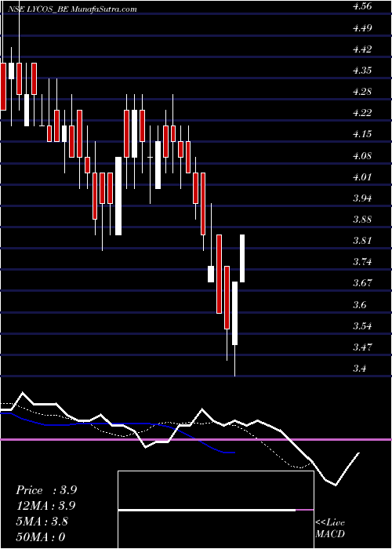Screen dimensions: 392x549
Task: Click the 3.94 price axis label
Action: [x=363, y=198]
